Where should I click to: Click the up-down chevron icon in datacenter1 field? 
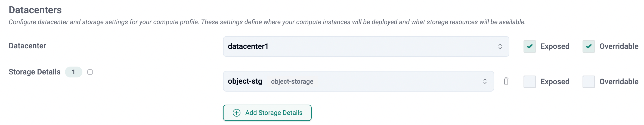pos(500,46)
